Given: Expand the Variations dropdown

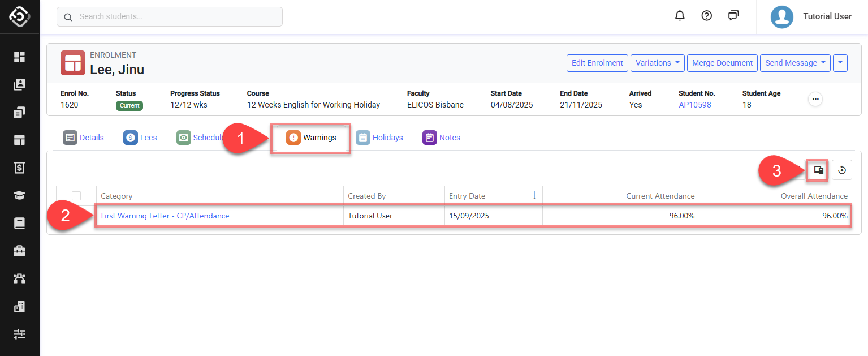Looking at the screenshot, I should coord(657,63).
